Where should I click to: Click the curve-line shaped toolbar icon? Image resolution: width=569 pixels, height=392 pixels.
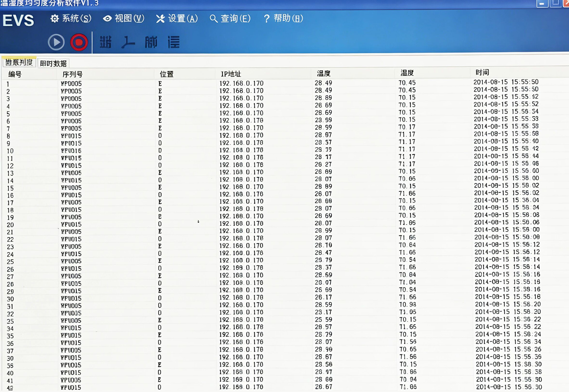128,42
